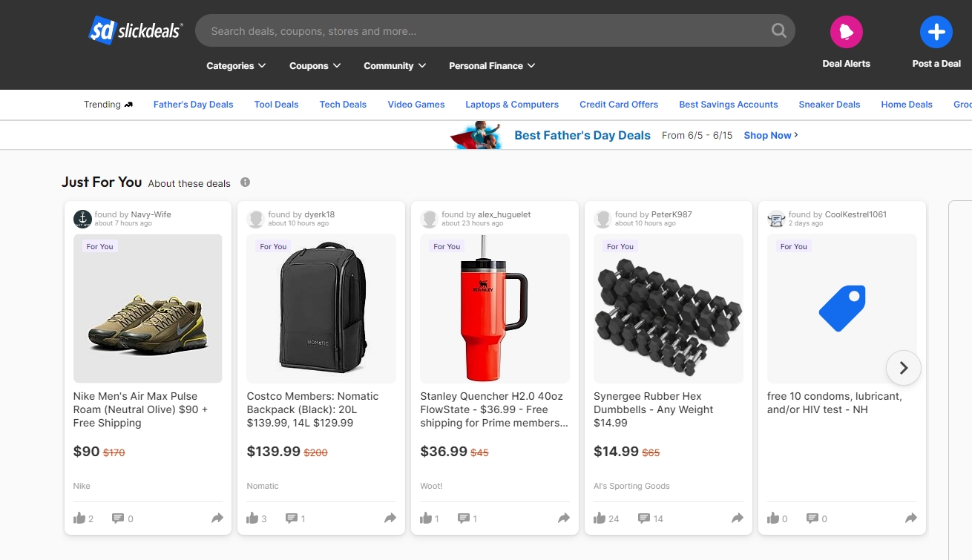The image size is (972, 560).
Task: Open Credit Card Offers link
Action: pos(619,105)
